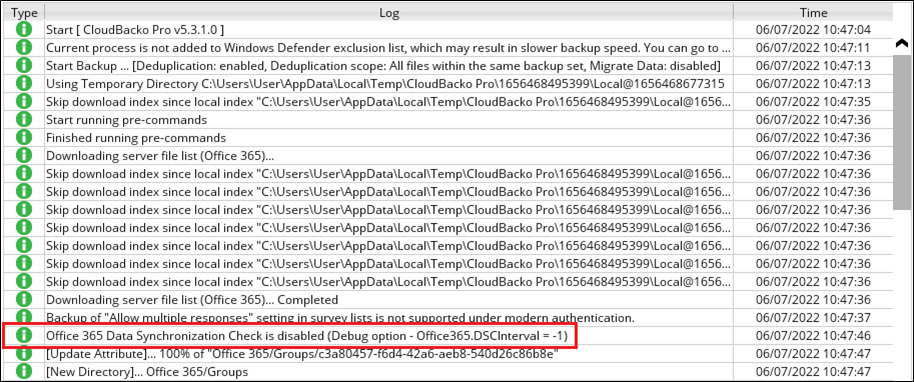Screen dimensions: 914x382
Task: Click info icon next to Start Backup Deduplication row
Action: pyautogui.click(x=23, y=65)
